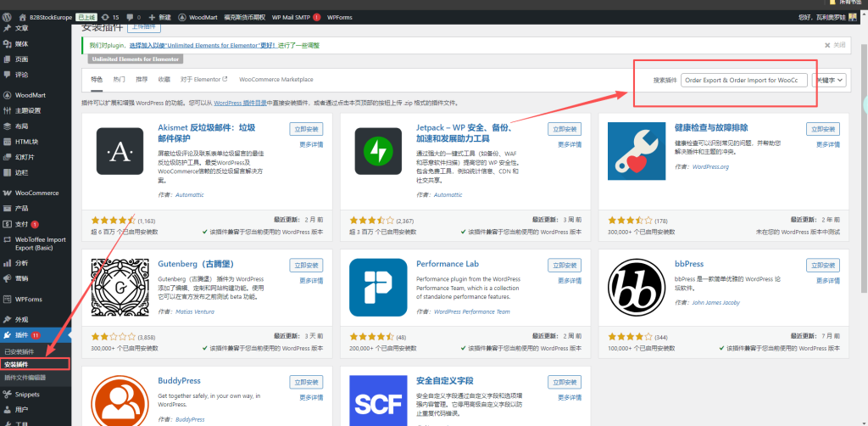Open the WPForms icon in sidebar
Viewport: 868px width, 426px height.
tap(7, 300)
